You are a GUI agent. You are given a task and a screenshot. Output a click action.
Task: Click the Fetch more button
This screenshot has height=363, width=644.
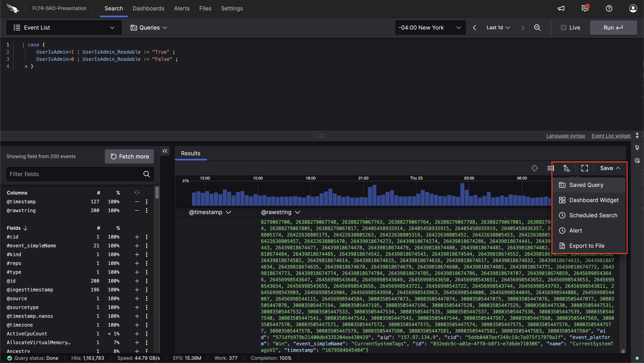(x=129, y=156)
